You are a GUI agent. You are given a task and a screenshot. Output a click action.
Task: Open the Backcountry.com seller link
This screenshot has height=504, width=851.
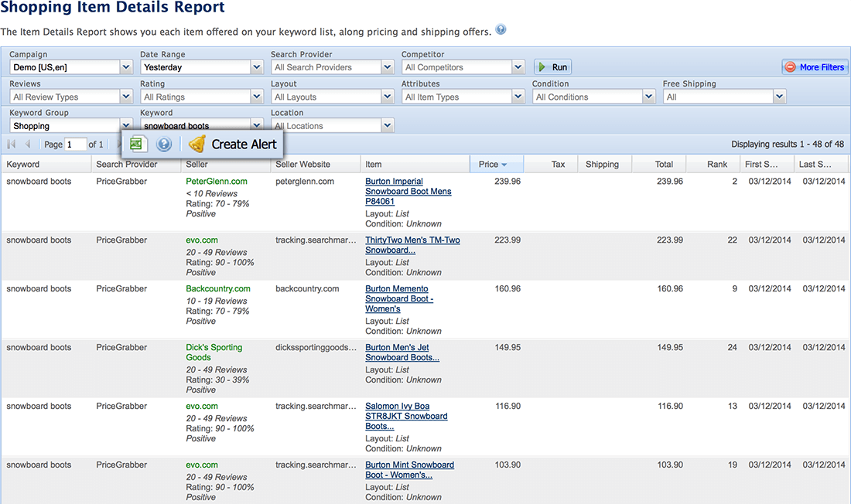(x=218, y=288)
